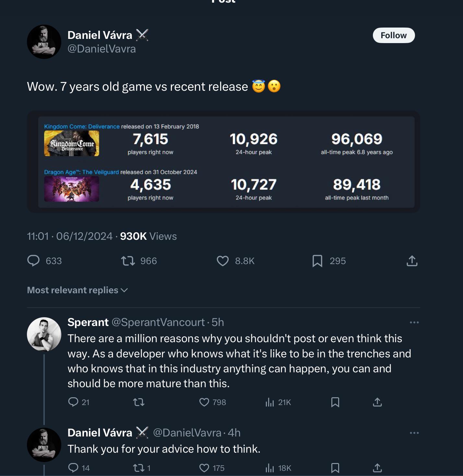This screenshot has height=476, width=463.
Task: Open Daniel Vávra's profile avatar at top
Action: click(x=44, y=42)
